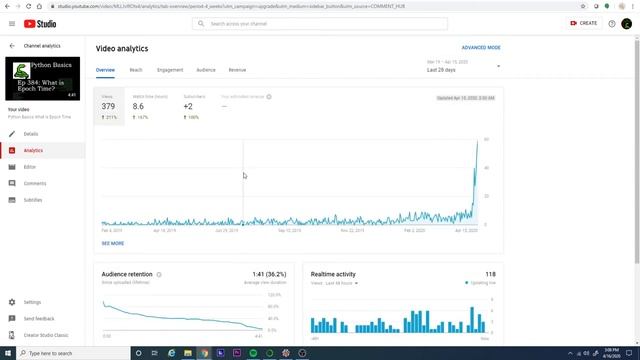This screenshot has height=360, width=640.
Task: Click SEE MORE below the views chart
Action: pos(113,243)
